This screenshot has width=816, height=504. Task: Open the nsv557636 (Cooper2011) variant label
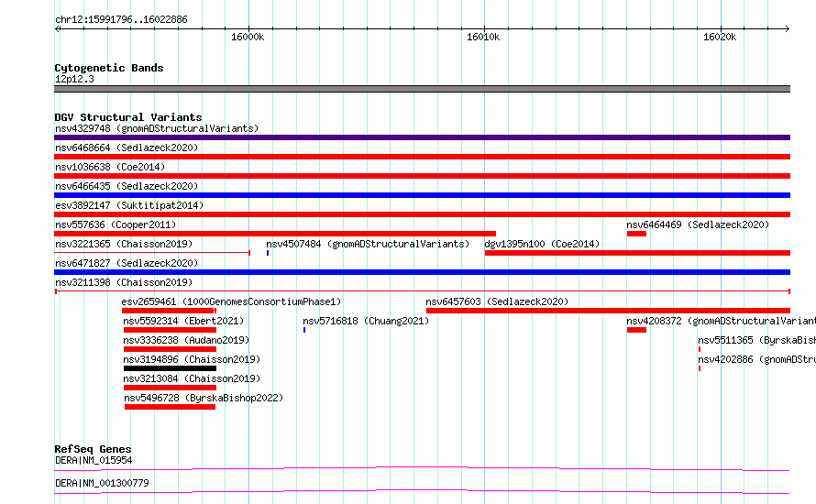coord(116,225)
